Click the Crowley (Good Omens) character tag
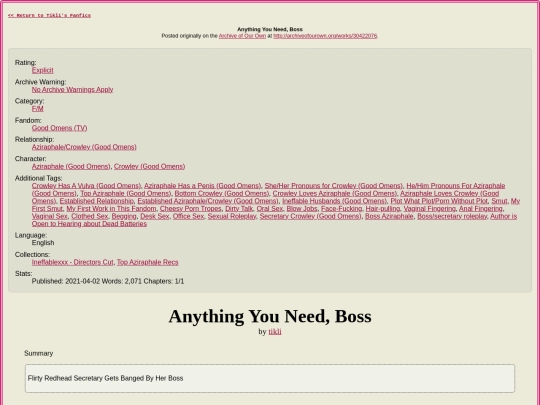 (x=149, y=166)
